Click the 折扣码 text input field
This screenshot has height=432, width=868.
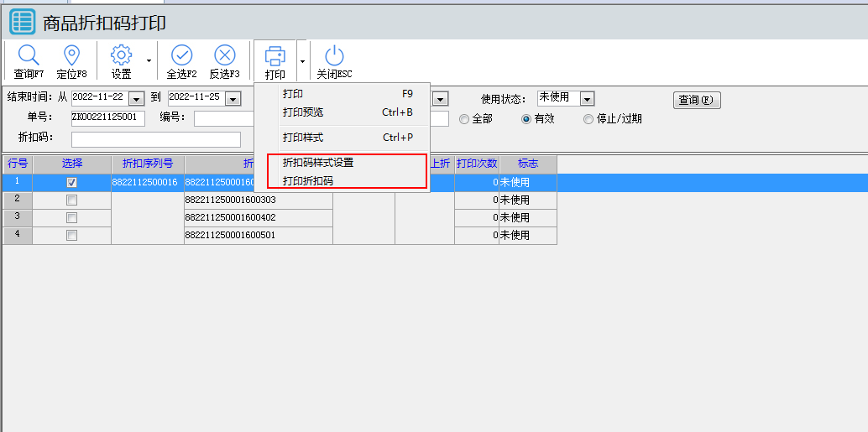[156, 139]
